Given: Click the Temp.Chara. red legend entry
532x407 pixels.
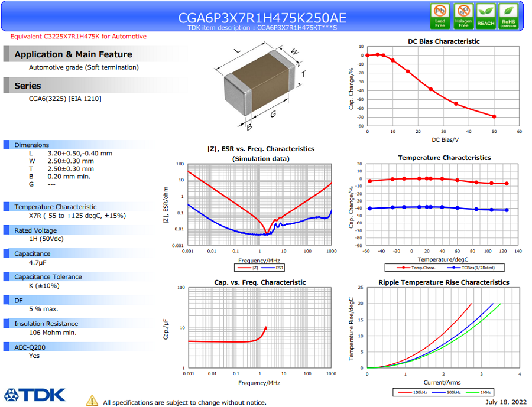Looking at the screenshot, I should coord(416,268).
